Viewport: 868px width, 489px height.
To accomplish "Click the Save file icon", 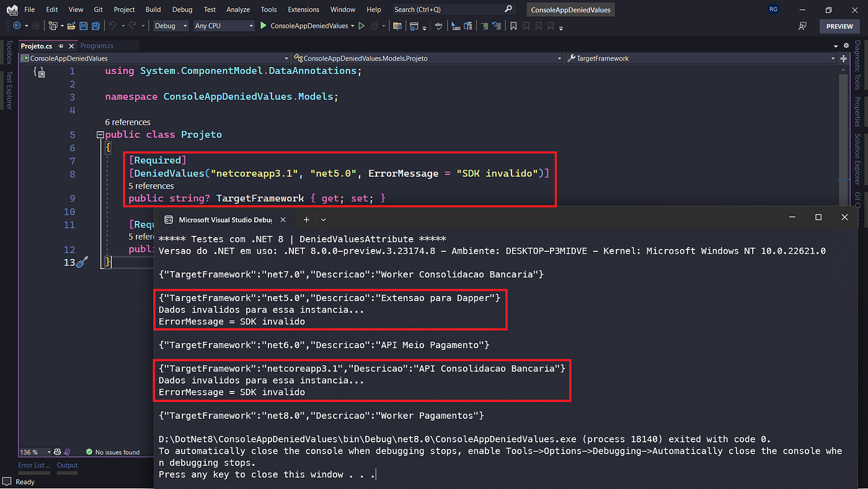I will (x=83, y=26).
